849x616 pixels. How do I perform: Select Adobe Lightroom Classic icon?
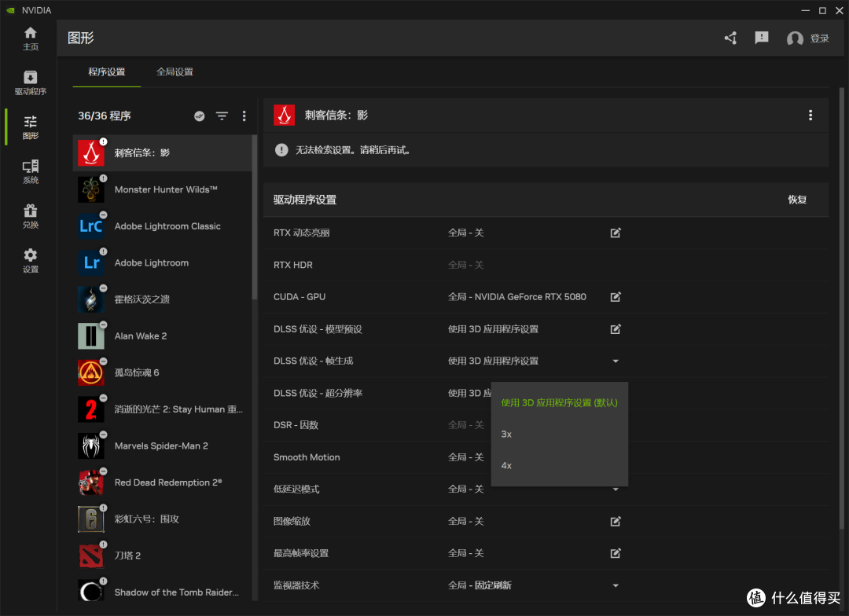(x=91, y=226)
